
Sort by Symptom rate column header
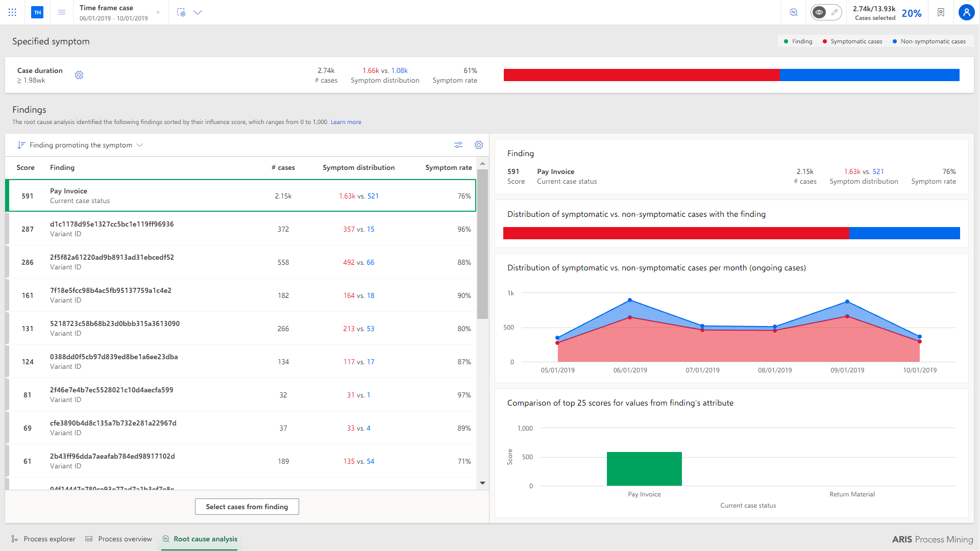click(x=449, y=167)
